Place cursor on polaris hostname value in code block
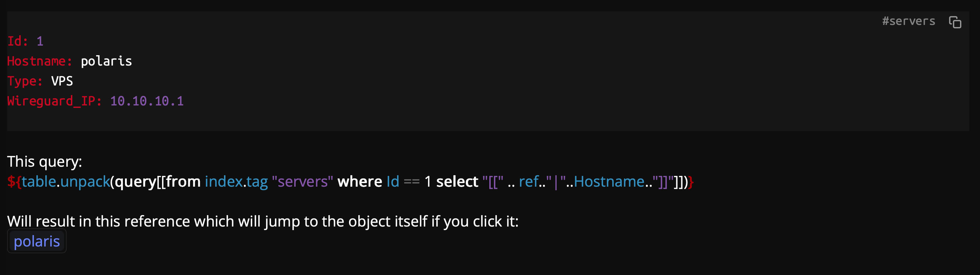980x275 pixels. [x=106, y=61]
